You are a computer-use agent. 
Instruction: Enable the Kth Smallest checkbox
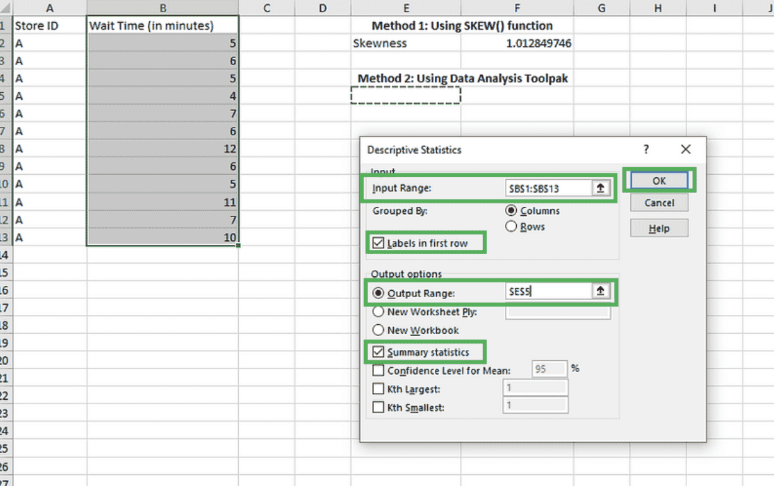pyautogui.click(x=377, y=406)
